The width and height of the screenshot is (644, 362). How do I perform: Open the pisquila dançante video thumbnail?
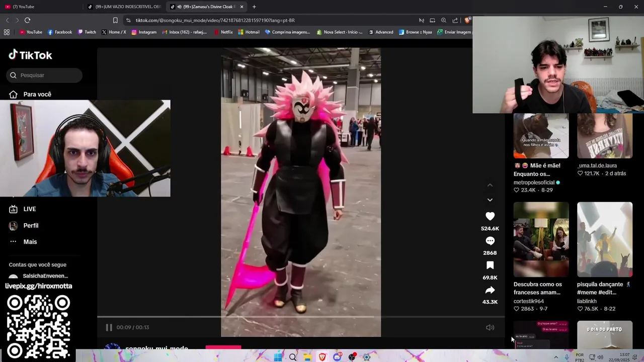[x=605, y=239]
